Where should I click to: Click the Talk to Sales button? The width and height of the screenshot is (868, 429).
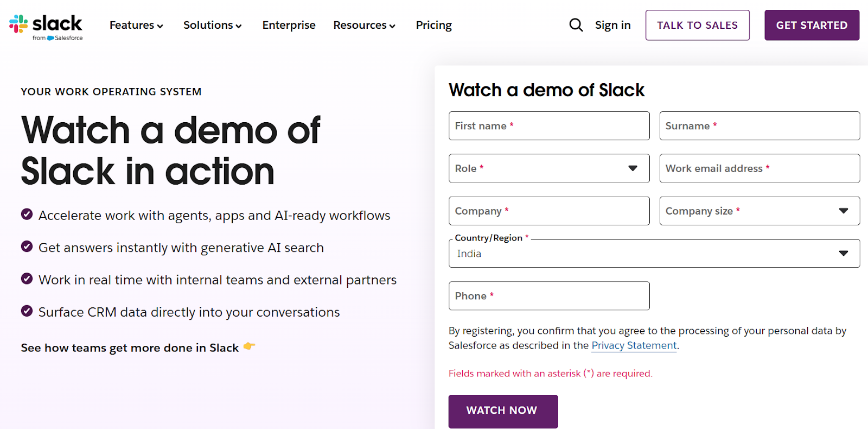click(697, 25)
